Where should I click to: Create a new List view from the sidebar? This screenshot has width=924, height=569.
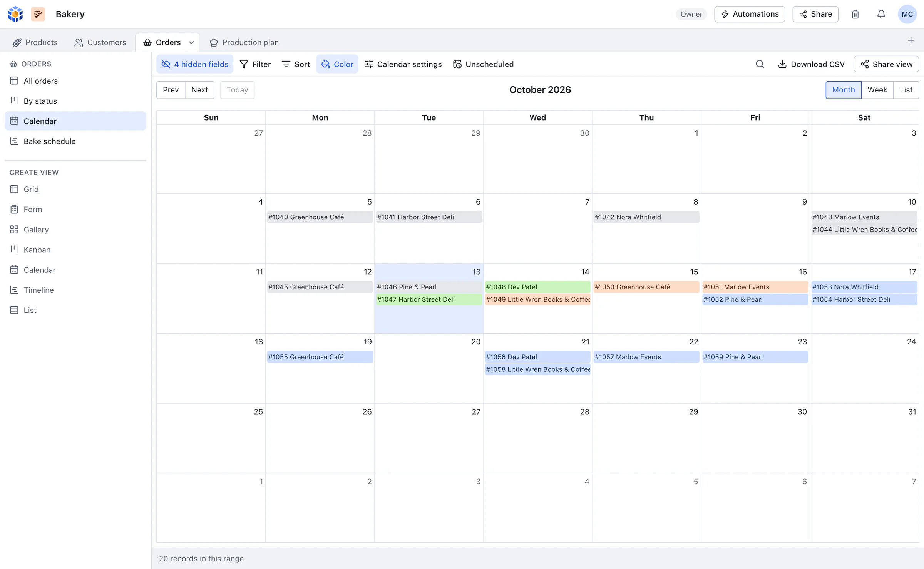[75, 310]
